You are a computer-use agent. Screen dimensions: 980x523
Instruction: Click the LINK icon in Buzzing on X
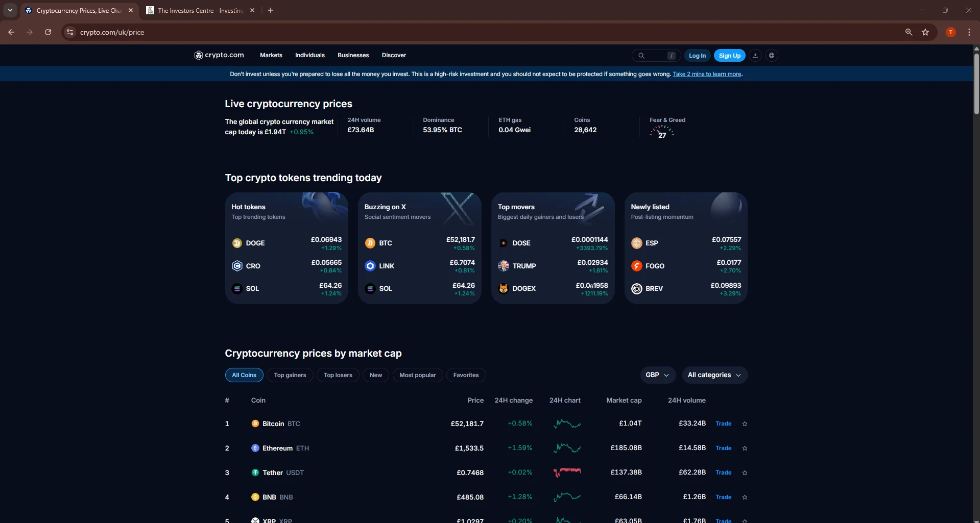coord(370,266)
